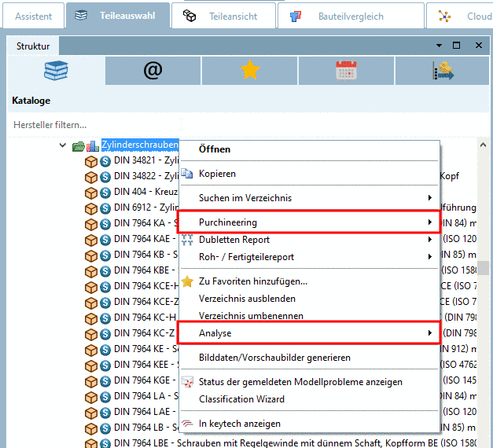Switch to the @ online catalogs tab
Image resolution: width=493 pixels, height=448 pixels.
153,71
